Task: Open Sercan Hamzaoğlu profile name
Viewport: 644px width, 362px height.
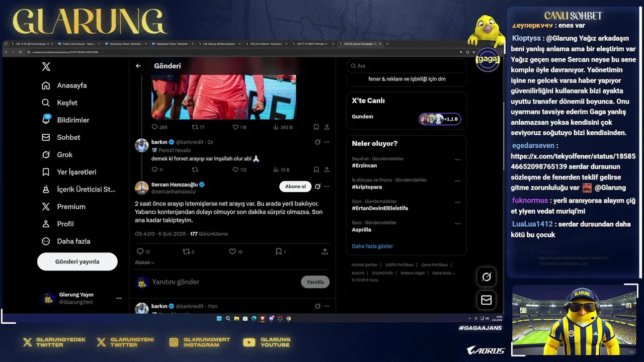Action: (x=175, y=185)
